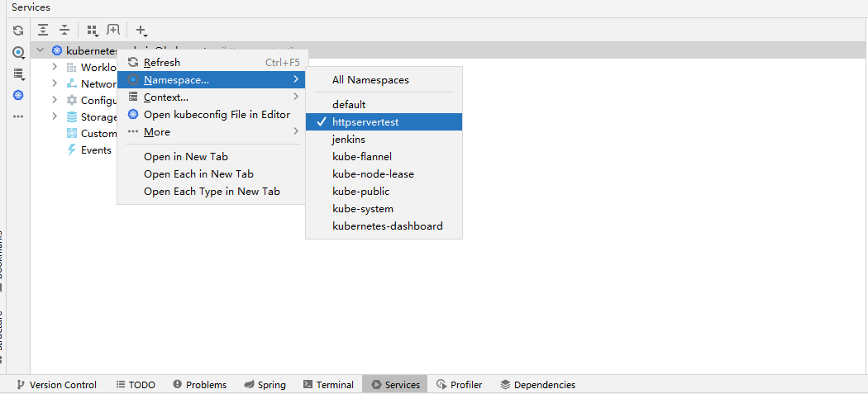Select Events in the services tree
868x394 pixels.
pyautogui.click(x=95, y=150)
